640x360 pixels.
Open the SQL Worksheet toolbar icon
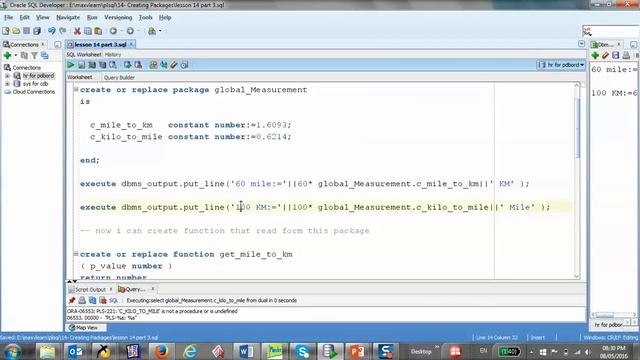point(152,31)
